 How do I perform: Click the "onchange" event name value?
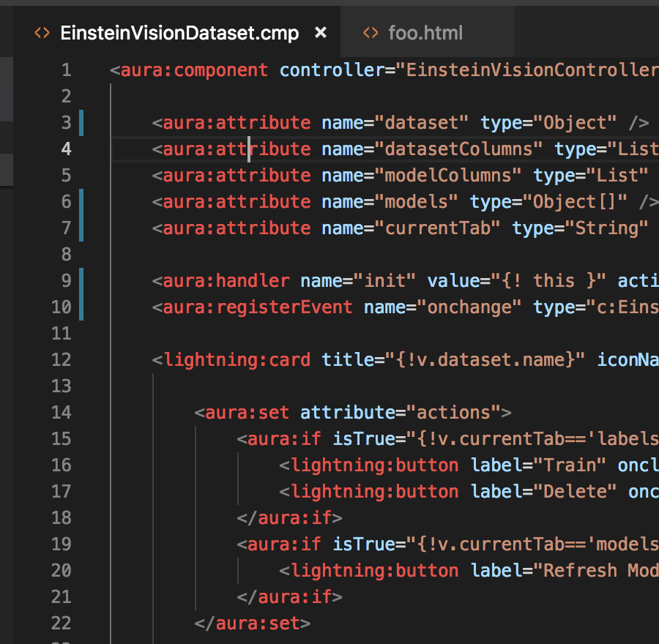pos(469,307)
